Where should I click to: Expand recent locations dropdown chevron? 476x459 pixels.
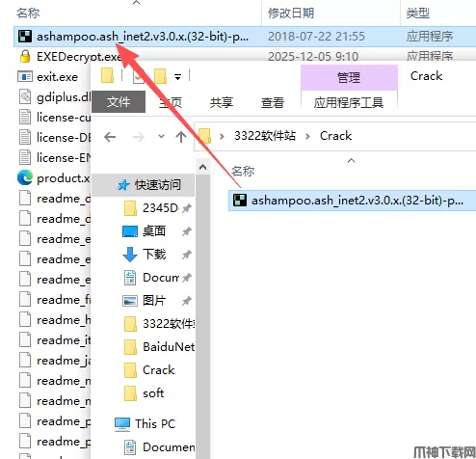point(161,137)
